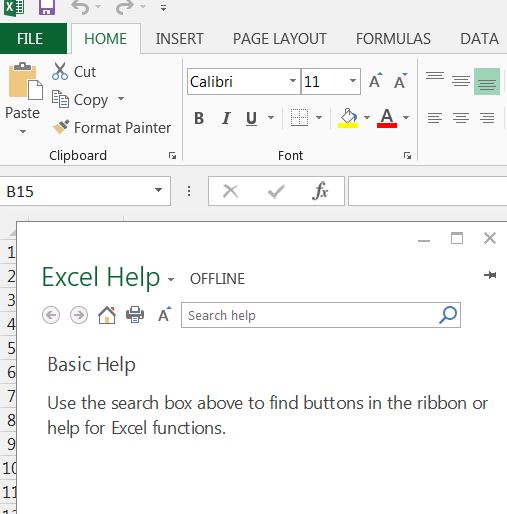Select row 5 header
This screenshot has width=507, height=514.
click(x=8, y=348)
